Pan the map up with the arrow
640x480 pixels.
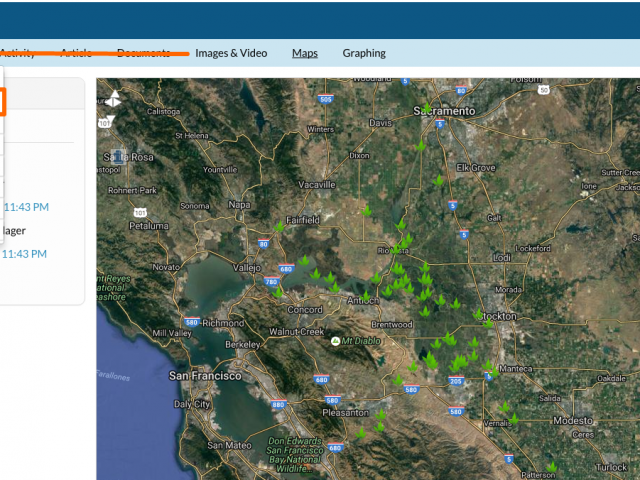click(x=114, y=93)
